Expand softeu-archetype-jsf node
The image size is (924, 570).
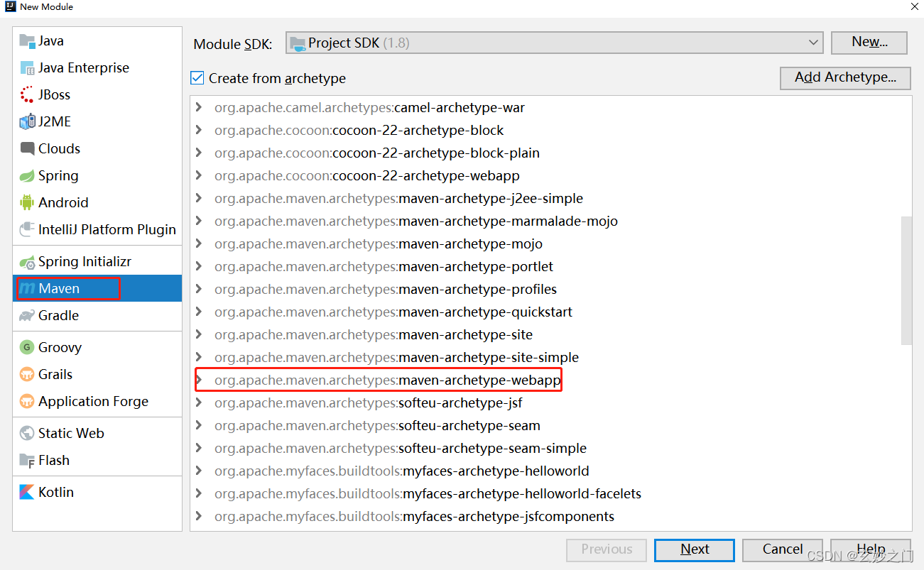click(200, 403)
